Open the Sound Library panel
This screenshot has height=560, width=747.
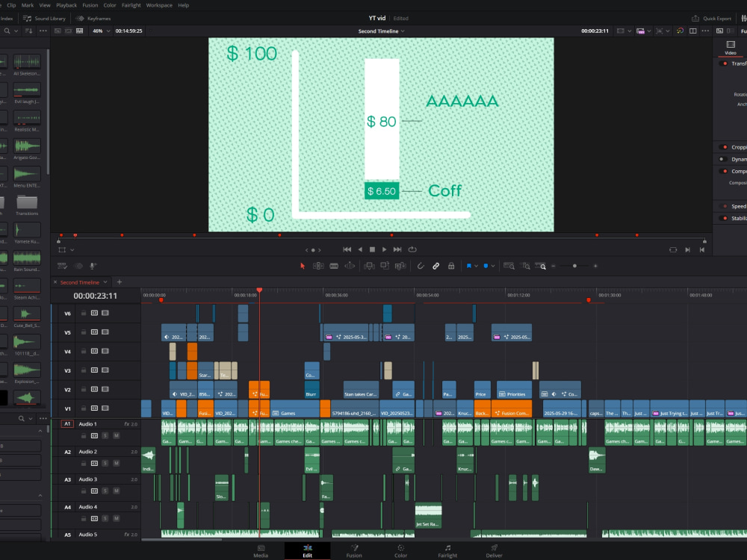44,18
